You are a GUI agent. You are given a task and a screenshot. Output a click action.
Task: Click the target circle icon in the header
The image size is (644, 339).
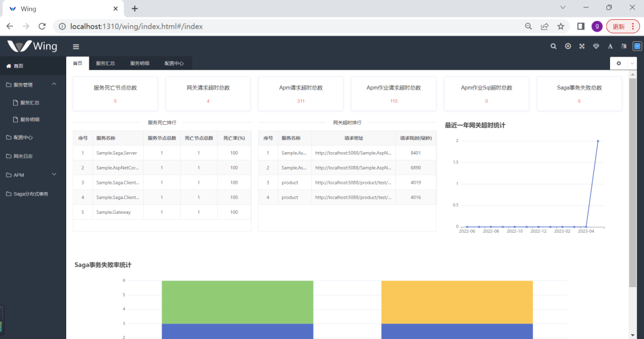(568, 47)
